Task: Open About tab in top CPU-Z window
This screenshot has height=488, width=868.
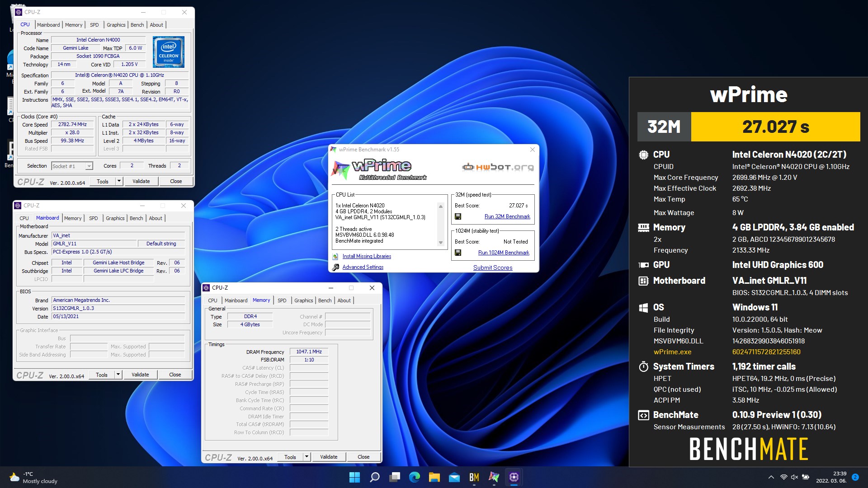Action: [157, 25]
